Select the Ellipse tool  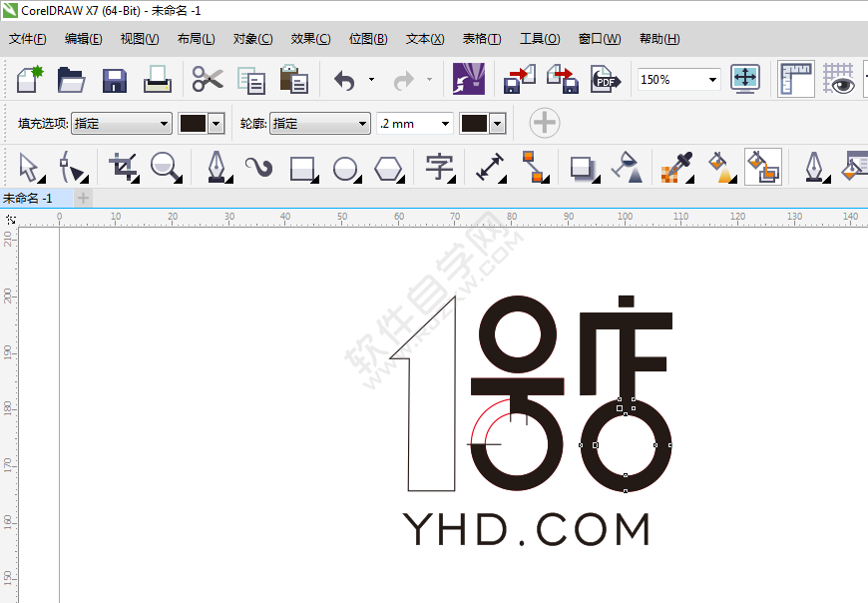(346, 169)
